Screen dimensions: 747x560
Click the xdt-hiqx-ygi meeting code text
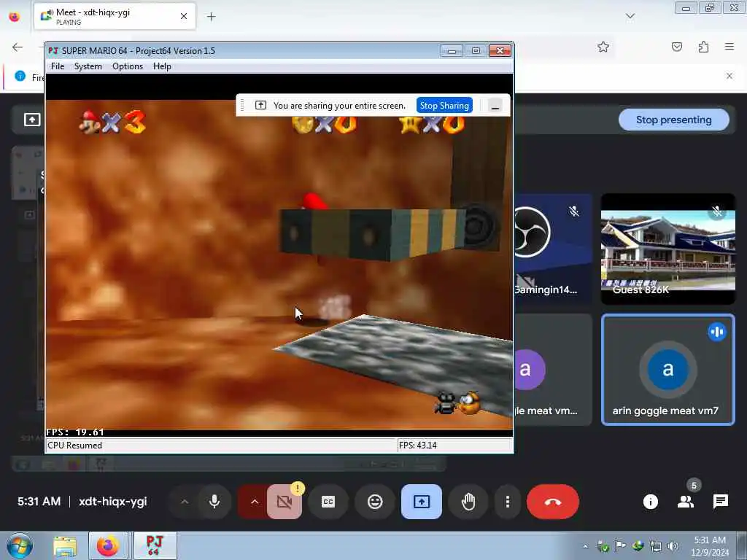point(113,502)
